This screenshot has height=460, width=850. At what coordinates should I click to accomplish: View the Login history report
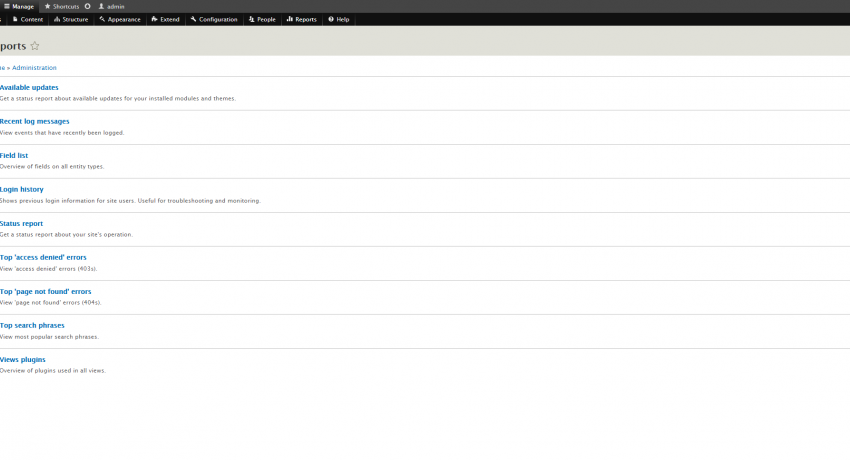click(22, 190)
